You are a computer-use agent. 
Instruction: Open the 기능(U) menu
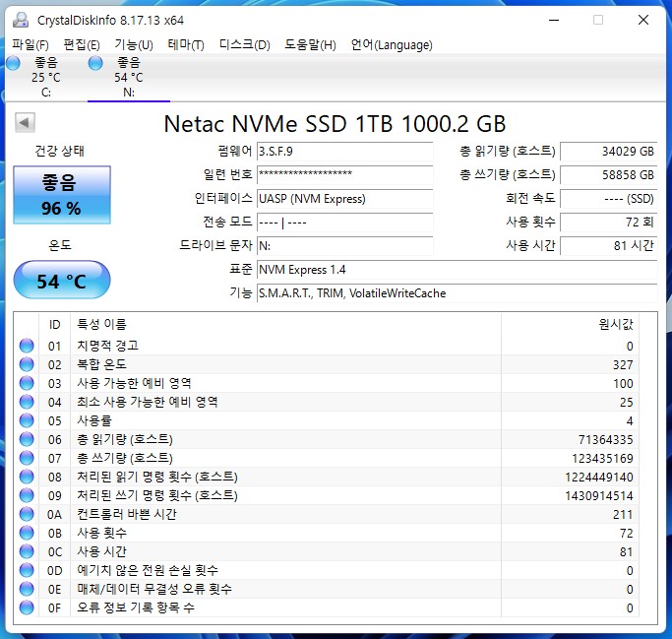(x=134, y=44)
